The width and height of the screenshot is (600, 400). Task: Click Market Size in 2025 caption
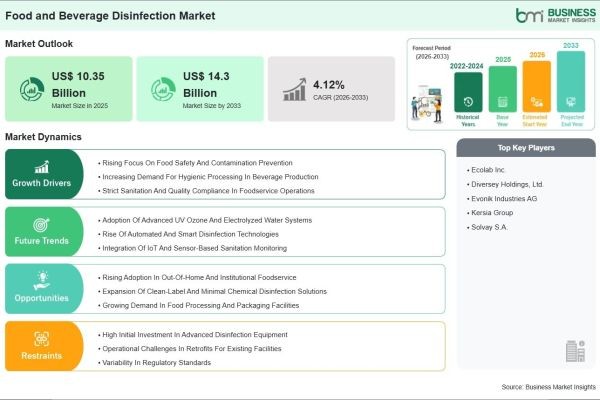point(80,106)
